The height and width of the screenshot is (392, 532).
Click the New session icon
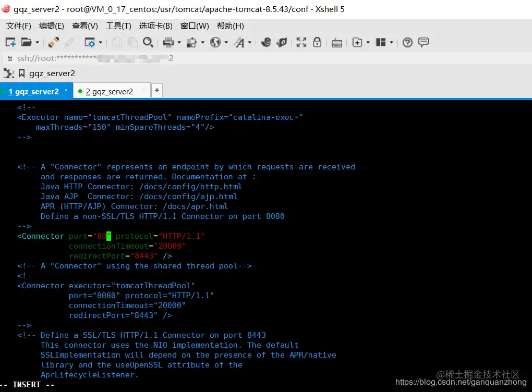[10, 42]
